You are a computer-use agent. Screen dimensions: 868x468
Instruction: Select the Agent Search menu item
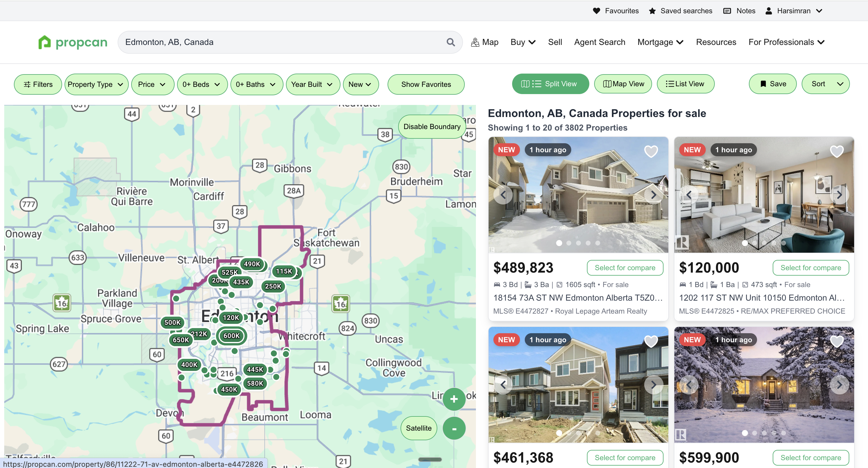(x=600, y=42)
